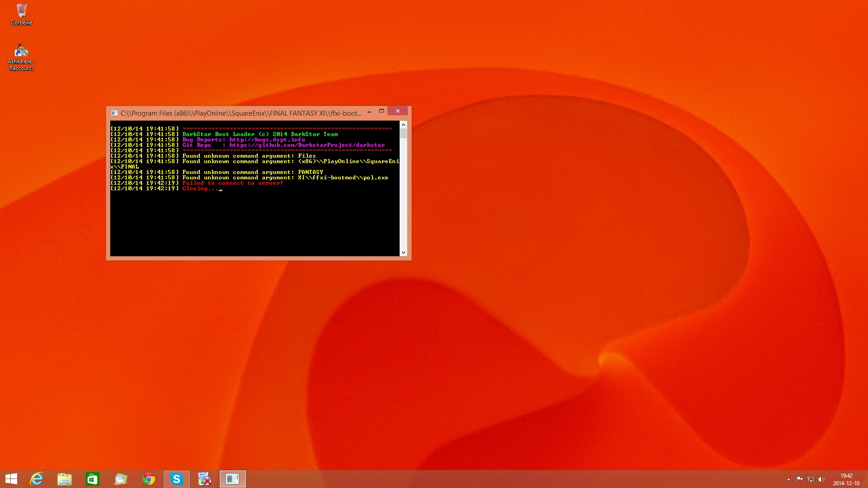
Task: Launch Internet Explorer from taskbar
Action: [37, 479]
